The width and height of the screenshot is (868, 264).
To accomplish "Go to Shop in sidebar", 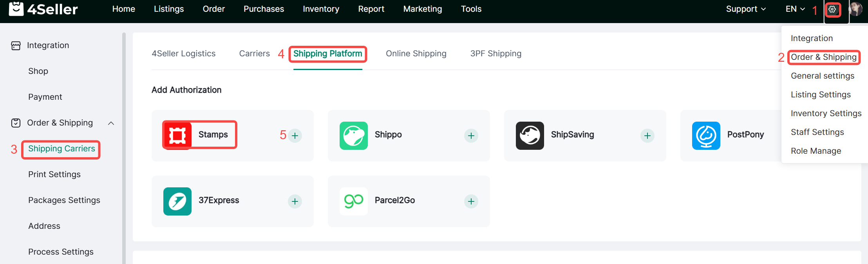I will pos(38,71).
